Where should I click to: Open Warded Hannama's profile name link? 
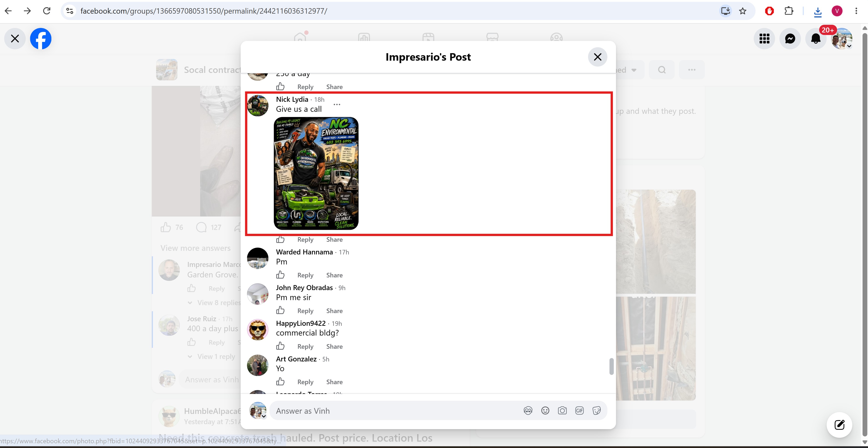[x=304, y=252]
